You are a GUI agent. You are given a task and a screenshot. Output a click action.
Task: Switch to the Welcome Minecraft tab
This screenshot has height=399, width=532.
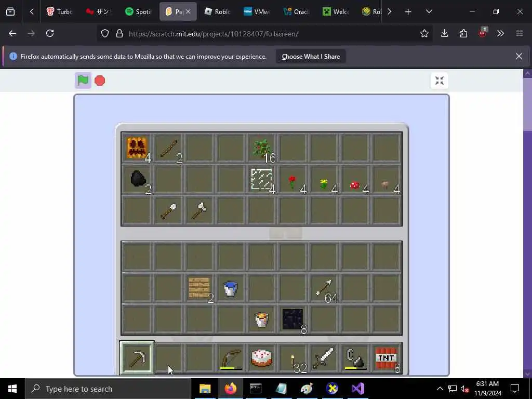[336, 11]
